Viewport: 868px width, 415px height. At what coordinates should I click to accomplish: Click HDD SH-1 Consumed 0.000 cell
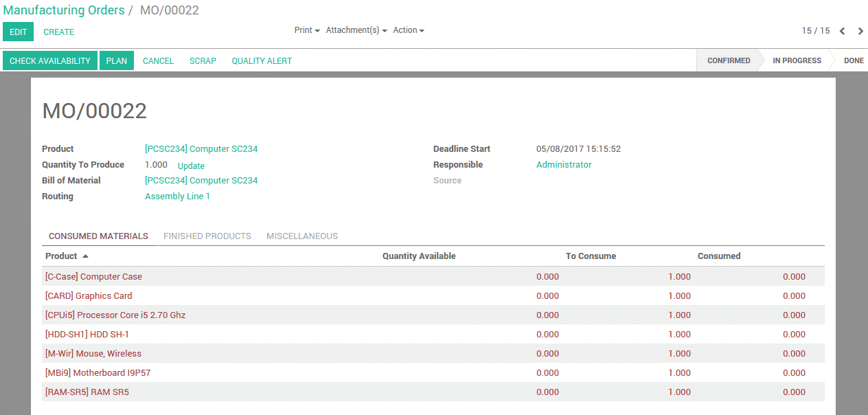(x=794, y=334)
